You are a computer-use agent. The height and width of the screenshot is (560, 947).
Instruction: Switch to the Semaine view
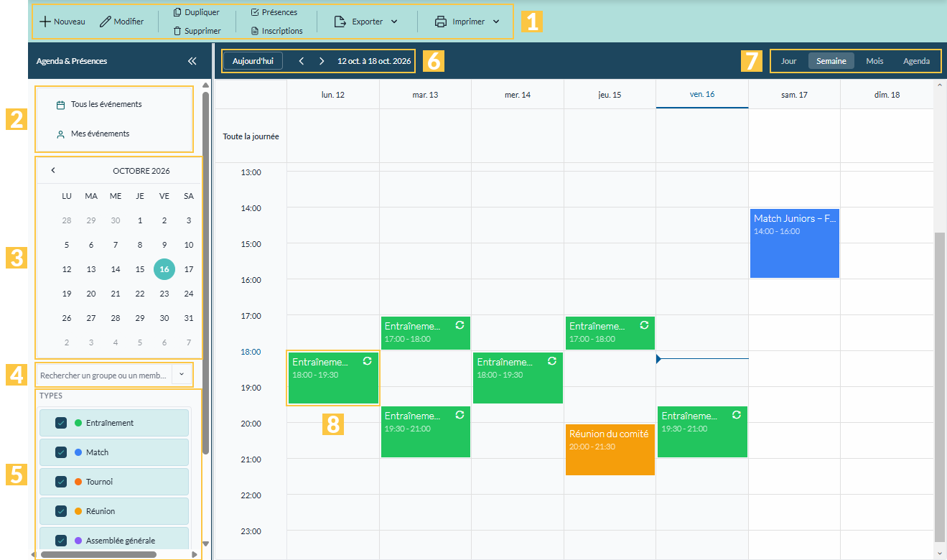tap(831, 61)
